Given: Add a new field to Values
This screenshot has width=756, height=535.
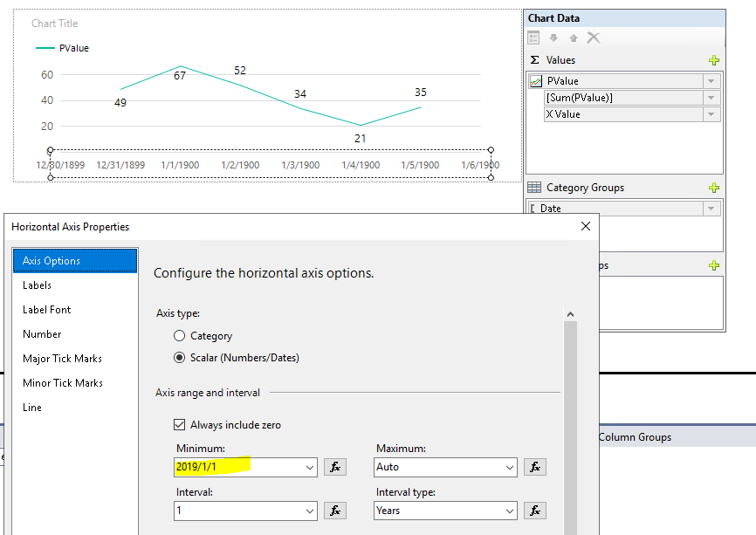Looking at the screenshot, I should click(714, 60).
